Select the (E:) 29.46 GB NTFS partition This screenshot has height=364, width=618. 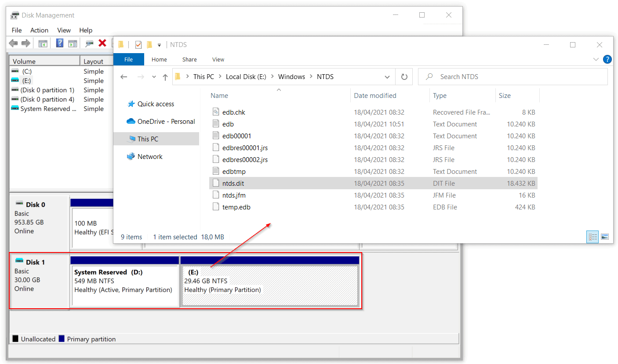pyautogui.click(x=270, y=285)
